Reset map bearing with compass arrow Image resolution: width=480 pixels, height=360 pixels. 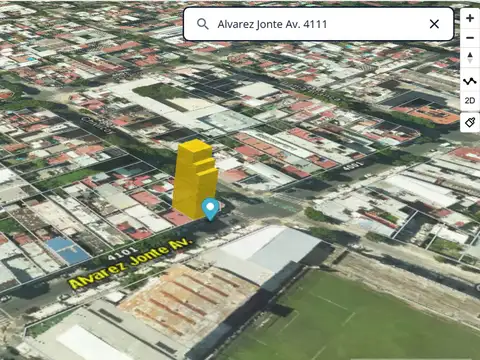pos(470,58)
